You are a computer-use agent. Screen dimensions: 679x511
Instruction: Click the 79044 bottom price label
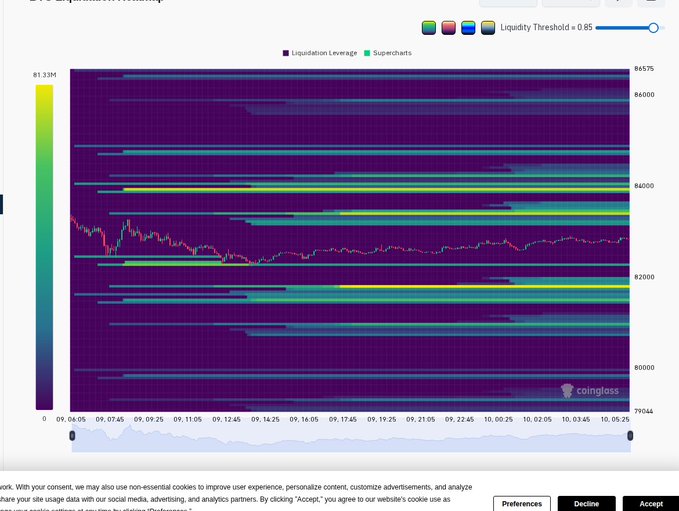click(643, 411)
